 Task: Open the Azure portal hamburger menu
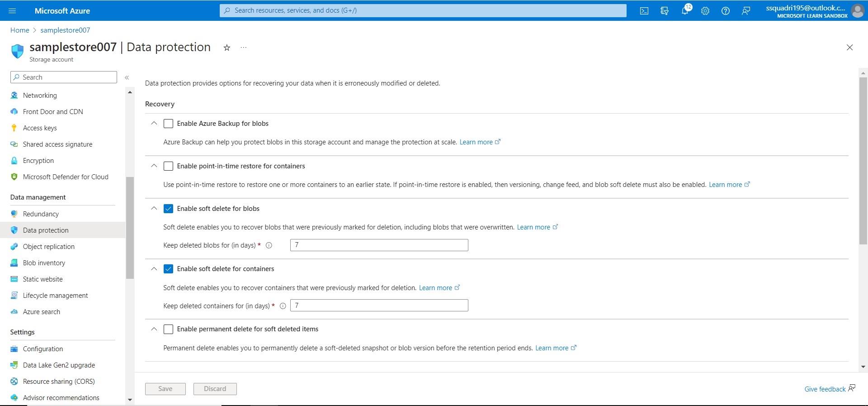point(12,11)
